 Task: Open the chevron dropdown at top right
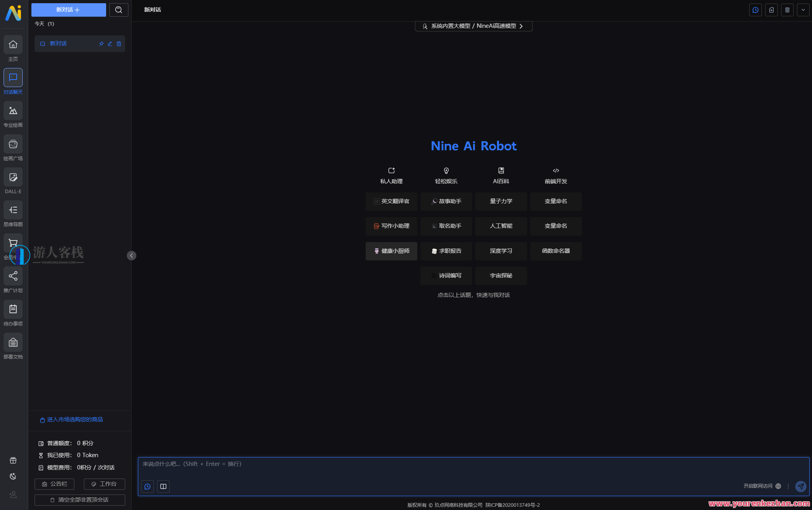coord(803,10)
